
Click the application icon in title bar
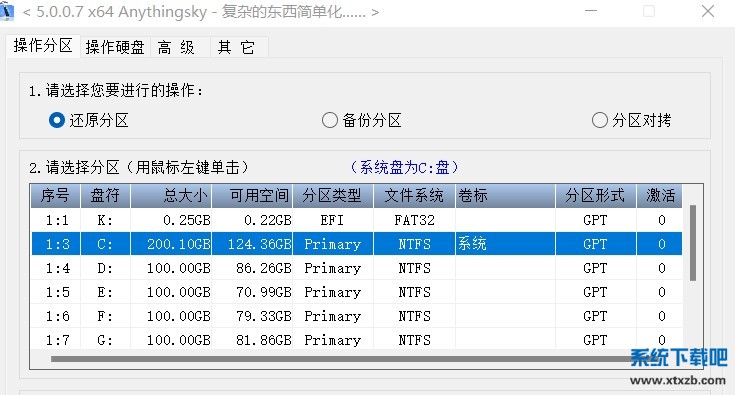(x=7, y=11)
